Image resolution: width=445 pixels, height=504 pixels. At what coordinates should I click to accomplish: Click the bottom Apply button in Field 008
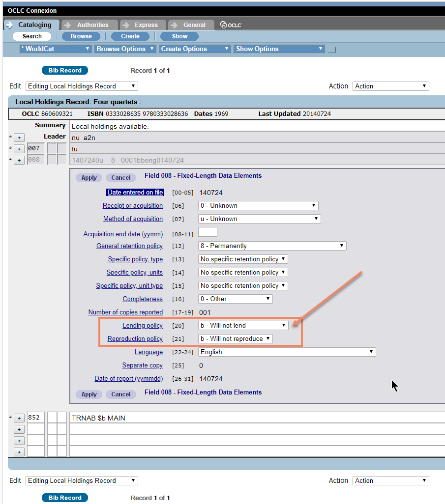coord(89,394)
